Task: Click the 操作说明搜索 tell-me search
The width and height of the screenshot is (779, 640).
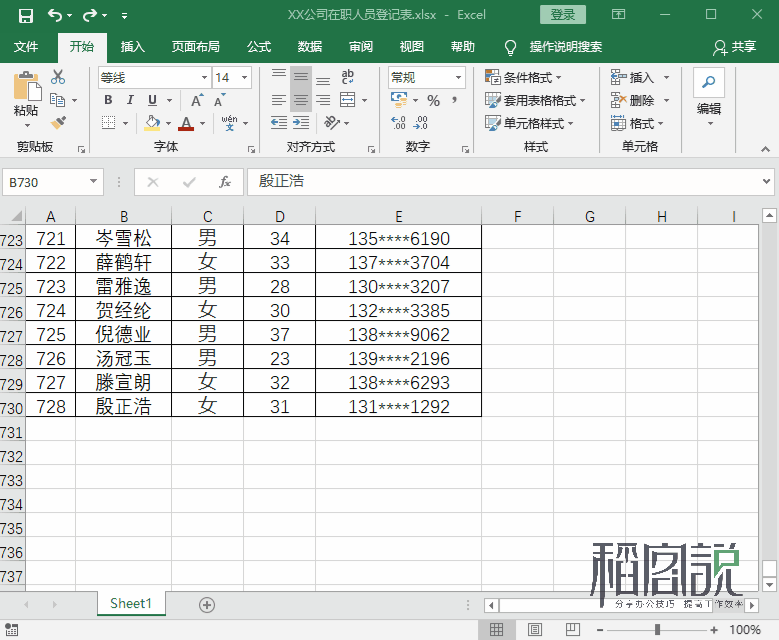Action: point(565,47)
